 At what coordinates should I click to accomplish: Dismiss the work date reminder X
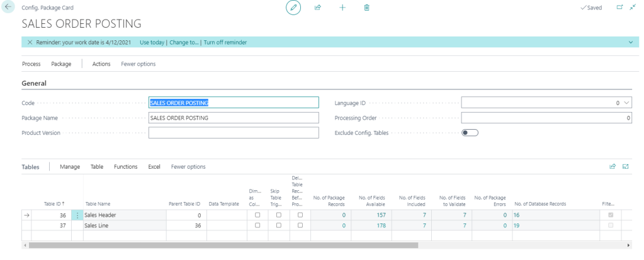[30, 42]
